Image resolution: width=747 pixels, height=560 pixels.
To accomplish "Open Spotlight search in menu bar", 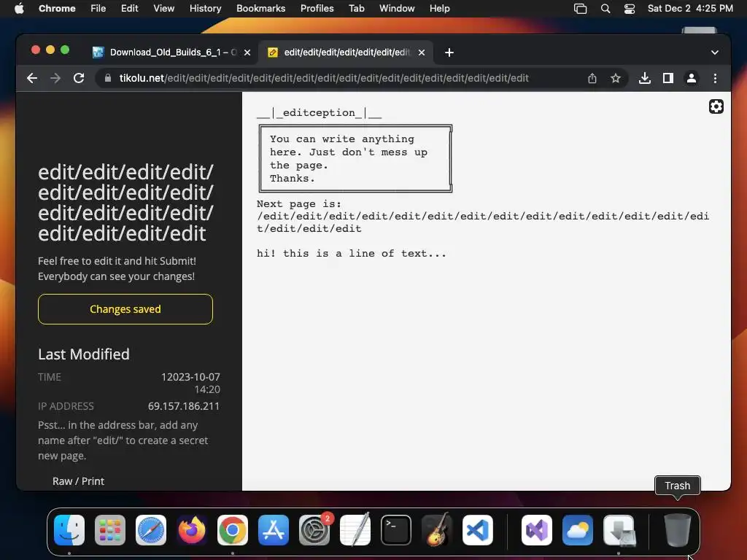I will coord(605,9).
